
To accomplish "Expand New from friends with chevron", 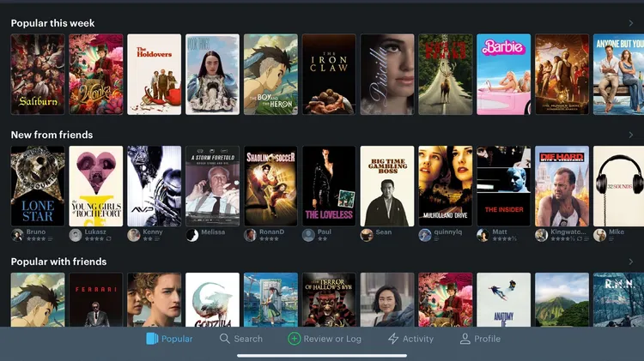I will click(631, 135).
